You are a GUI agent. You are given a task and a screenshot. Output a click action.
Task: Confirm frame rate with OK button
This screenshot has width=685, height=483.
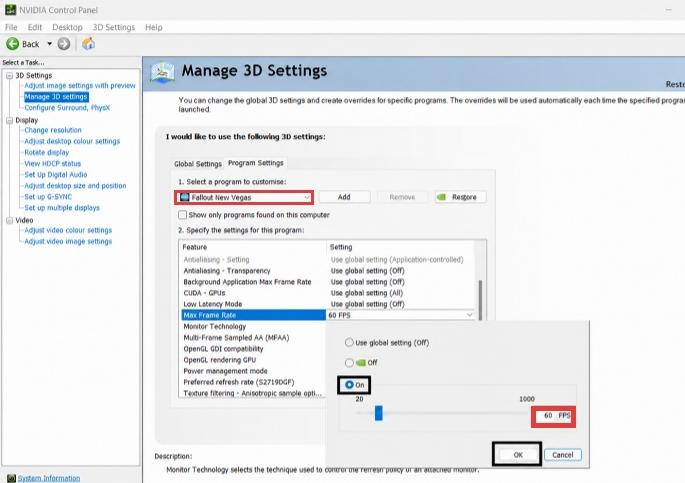[x=518, y=455]
